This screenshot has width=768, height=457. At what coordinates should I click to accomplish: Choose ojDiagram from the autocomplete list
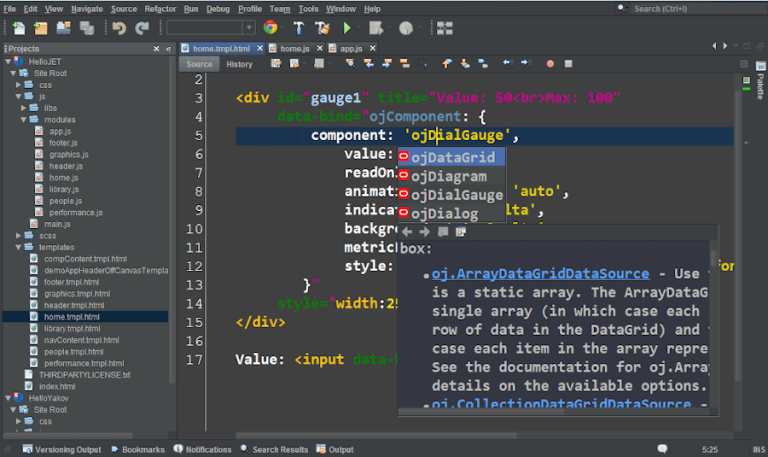(449, 176)
